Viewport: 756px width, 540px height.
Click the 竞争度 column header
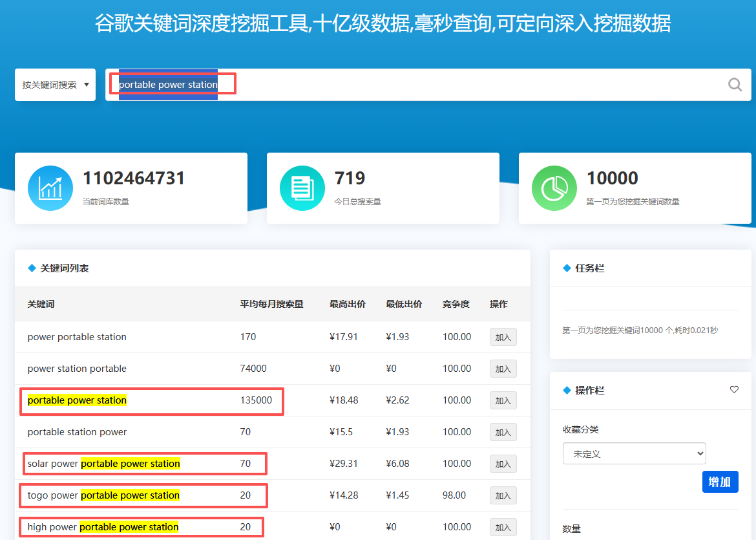coord(456,304)
